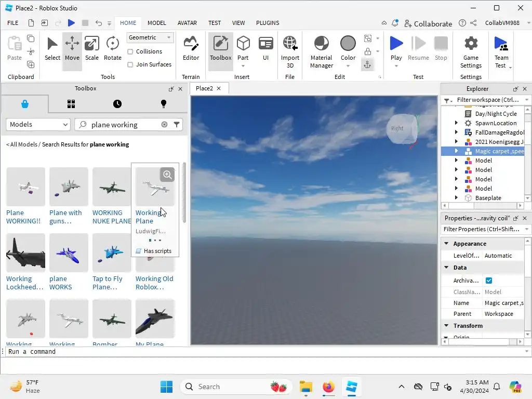Click the Undo arrow in quick access bar
Screen dimensions: 532x399
click(x=98, y=23)
